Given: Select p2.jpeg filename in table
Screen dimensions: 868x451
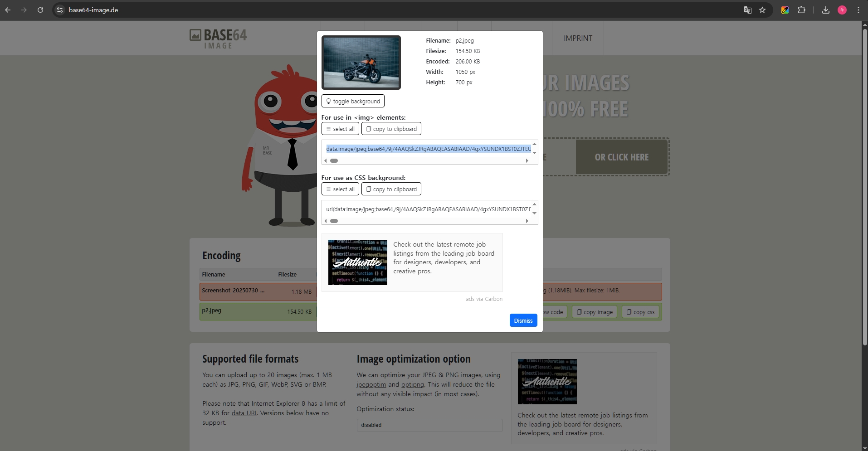Looking at the screenshot, I should (212, 310).
